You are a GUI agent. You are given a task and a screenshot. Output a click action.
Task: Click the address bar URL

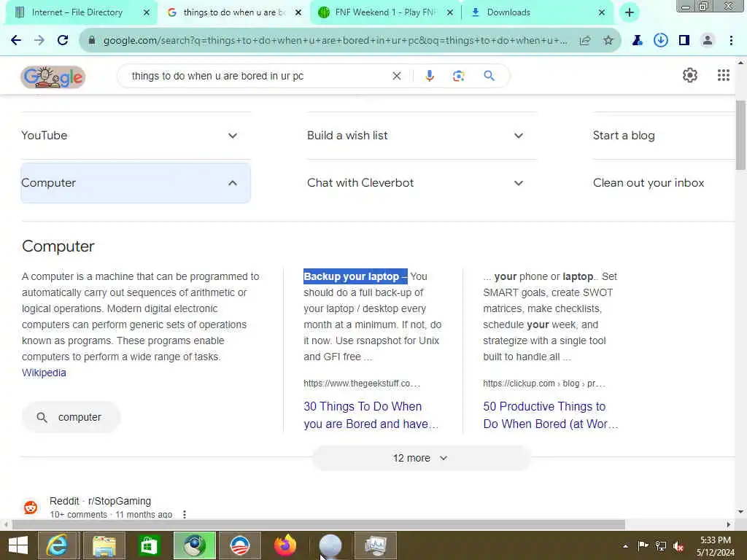tap(335, 41)
